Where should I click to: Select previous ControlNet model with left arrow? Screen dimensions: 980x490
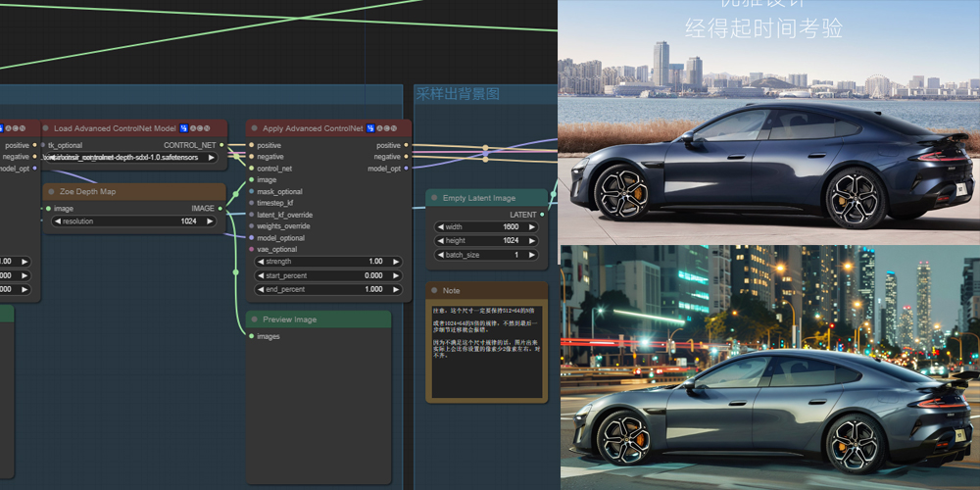click(53, 158)
